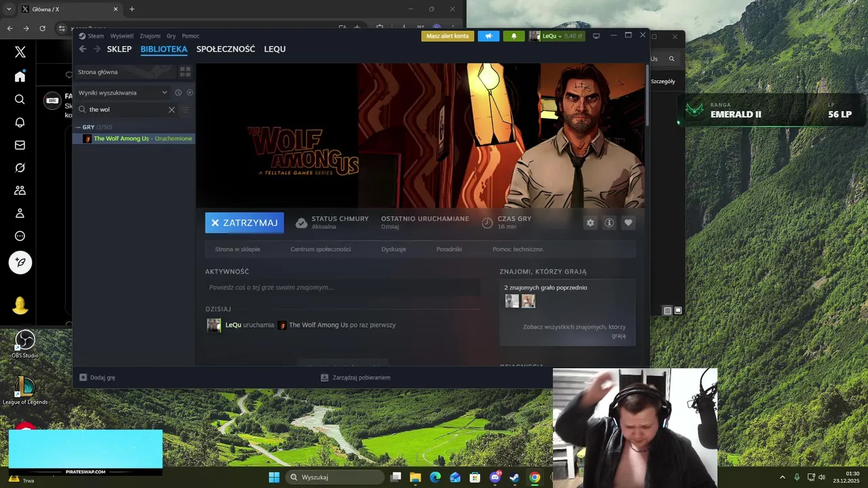Screen dimensions: 868x488
Task: Open Grok icon in X sidebar
Action: click(x=20, y=167)
